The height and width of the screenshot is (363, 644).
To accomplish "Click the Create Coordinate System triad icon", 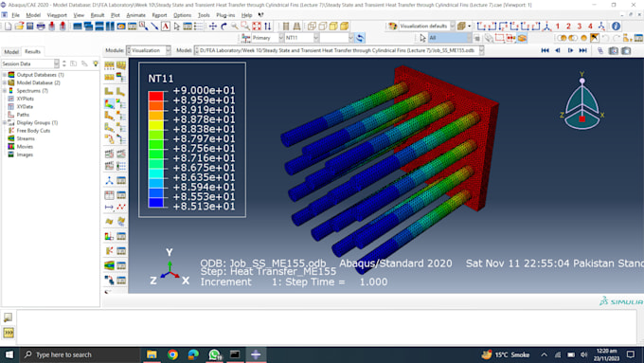I will (109, 180).
